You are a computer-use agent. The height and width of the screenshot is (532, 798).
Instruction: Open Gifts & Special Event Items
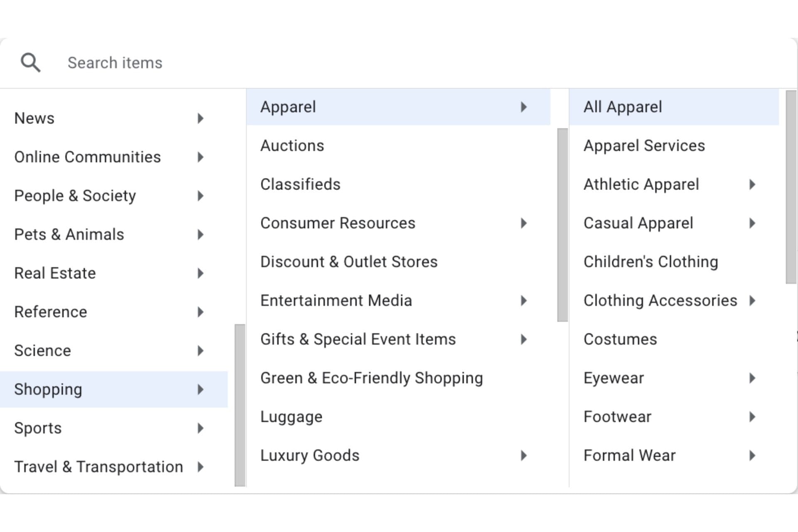coord(358,339)
